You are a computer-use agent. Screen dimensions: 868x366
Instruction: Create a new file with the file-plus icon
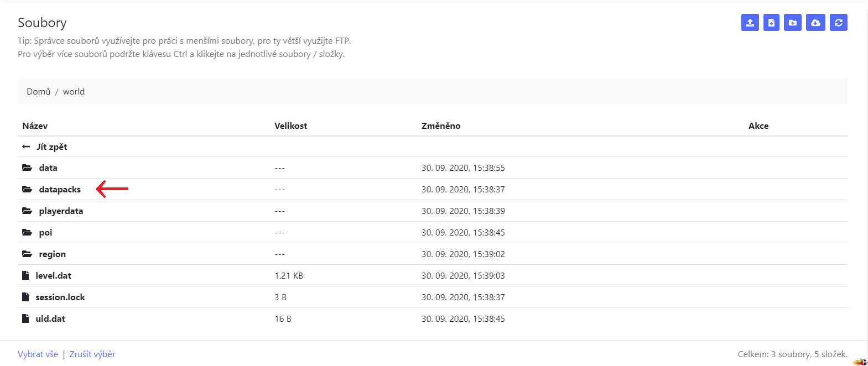(771, 23)
